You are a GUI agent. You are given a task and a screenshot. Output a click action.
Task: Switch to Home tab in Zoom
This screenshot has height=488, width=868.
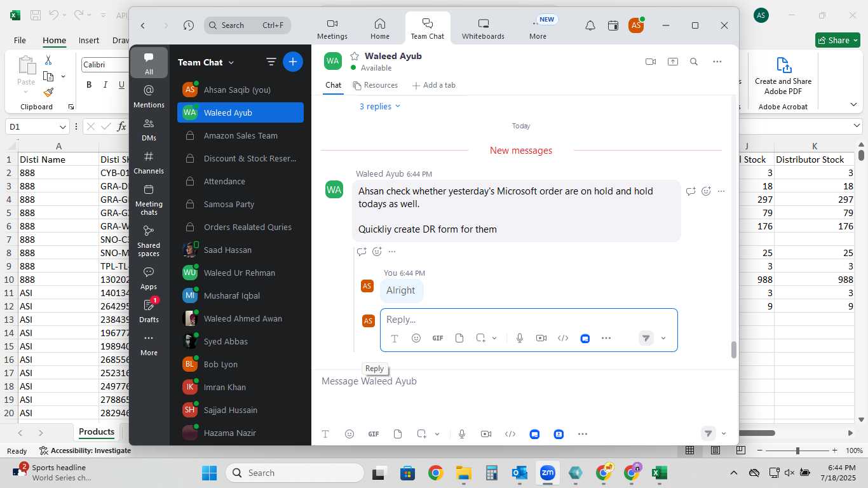(x=380, y=29)
